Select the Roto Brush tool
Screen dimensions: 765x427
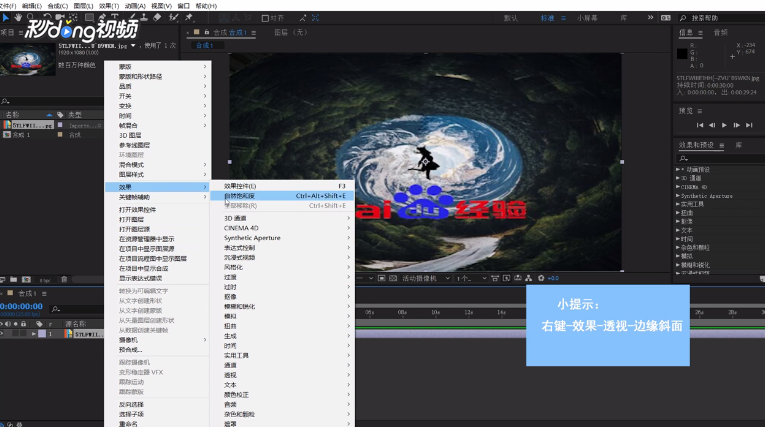coord(173,18)
